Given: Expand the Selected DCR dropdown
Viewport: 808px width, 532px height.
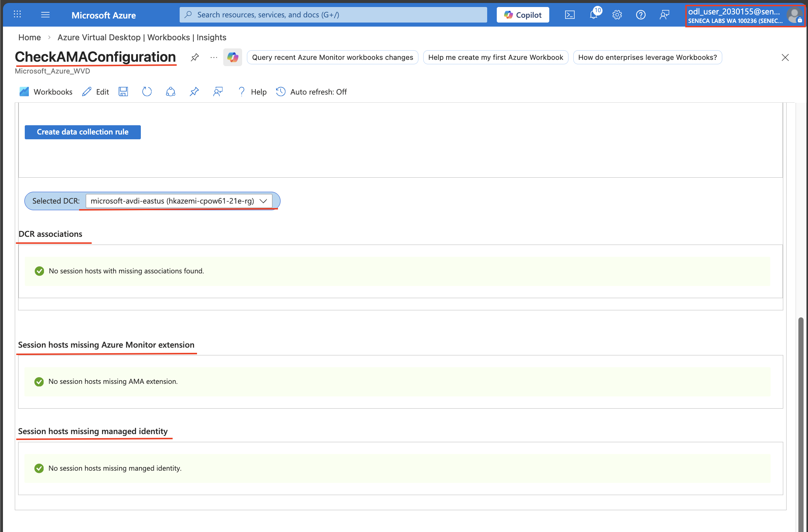Looking at the screenshot, I should 179,201.
